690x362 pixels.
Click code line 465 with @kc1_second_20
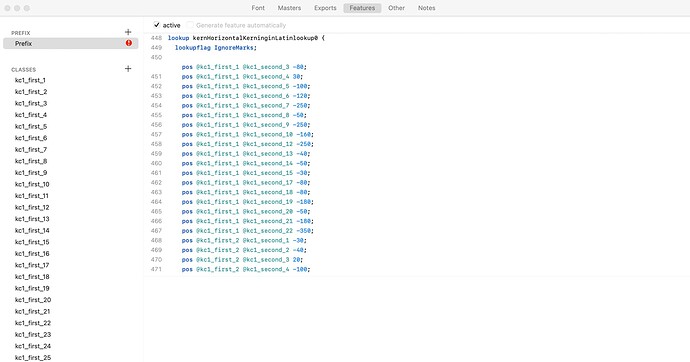pos(246,212)
